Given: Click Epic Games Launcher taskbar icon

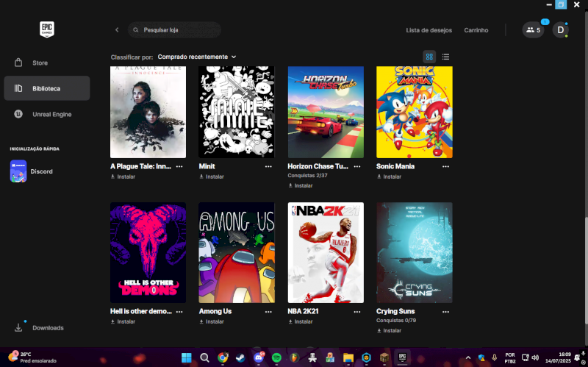Looking at the screenshot, I should coord(402,357).
